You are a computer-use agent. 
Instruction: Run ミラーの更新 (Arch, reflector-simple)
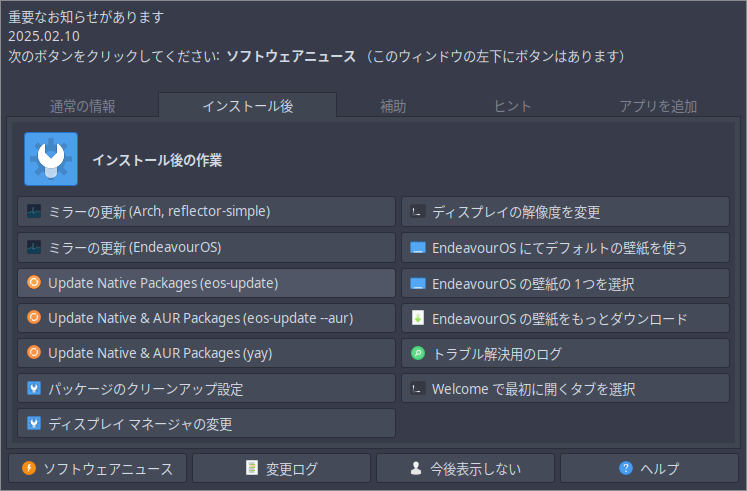[x=206, y=211]
